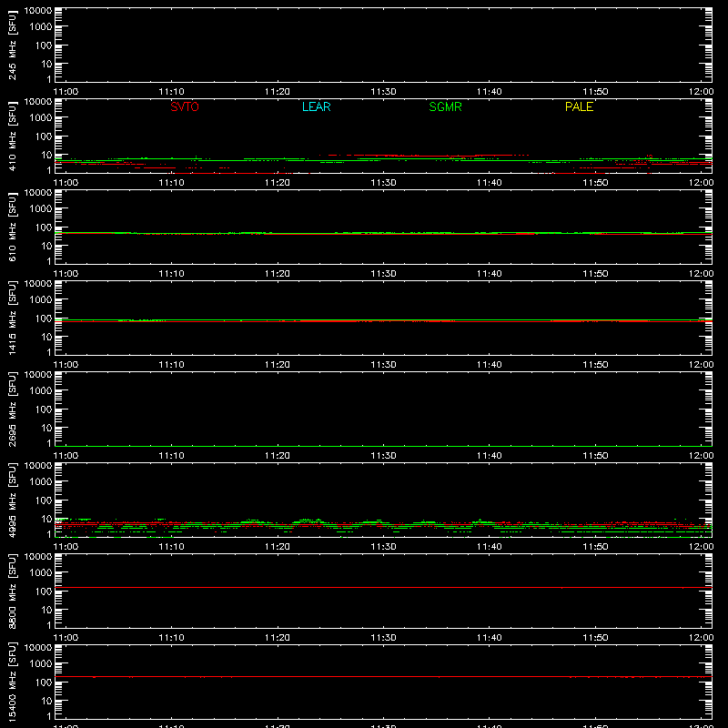Click the 10 tick of the 8800 MHz panel

point(46,610)
